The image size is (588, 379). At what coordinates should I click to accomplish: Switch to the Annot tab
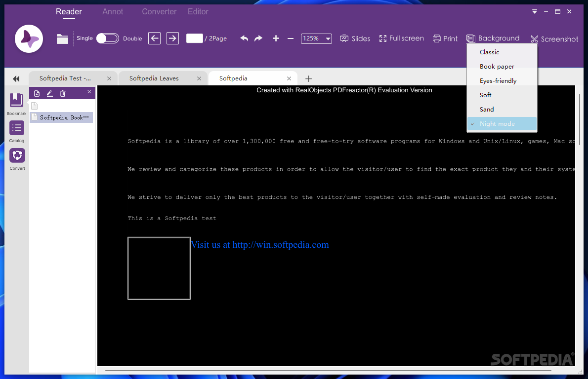[113, 12]
